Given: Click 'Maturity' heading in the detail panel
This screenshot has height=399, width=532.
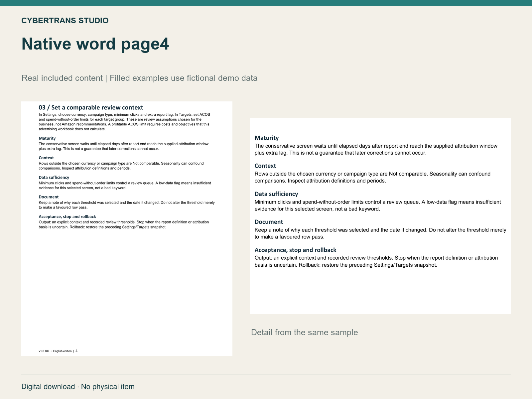Looking at the screenshot, I should click(x=267, y=138).
